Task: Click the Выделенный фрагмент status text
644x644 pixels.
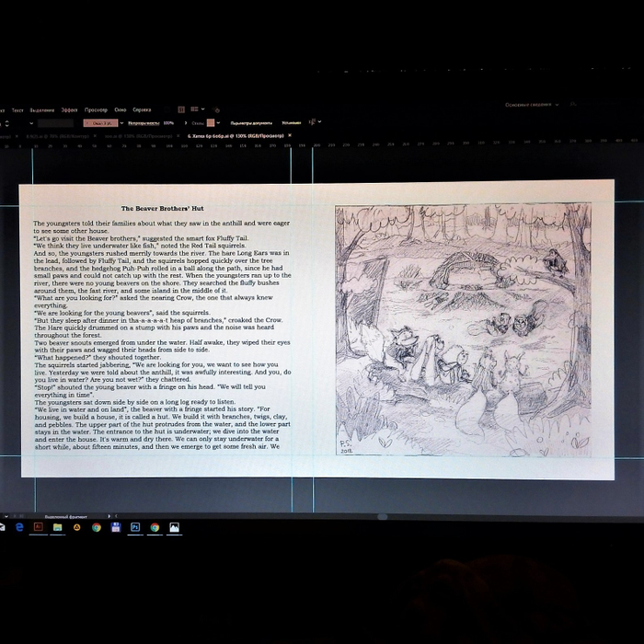Action: pos(65,517)
